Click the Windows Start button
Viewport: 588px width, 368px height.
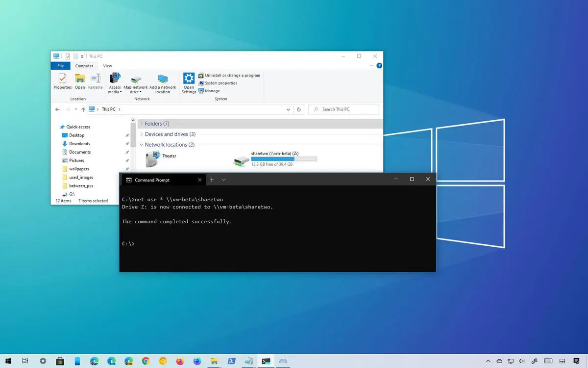[9, 361]
